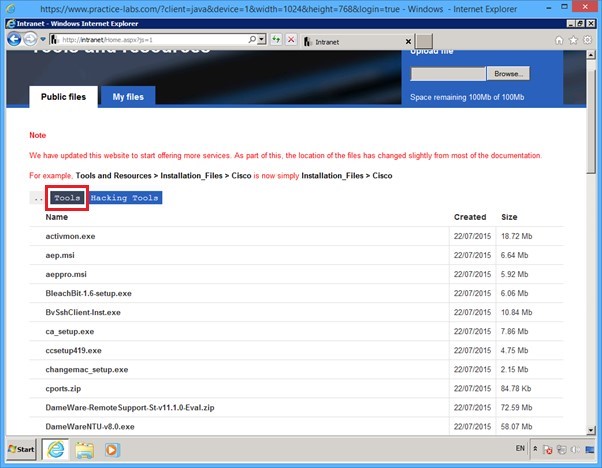Viewport: 602px width, 468px height.
Task: Click the flag with red X tray icon
Action: (x=548, y=450)
